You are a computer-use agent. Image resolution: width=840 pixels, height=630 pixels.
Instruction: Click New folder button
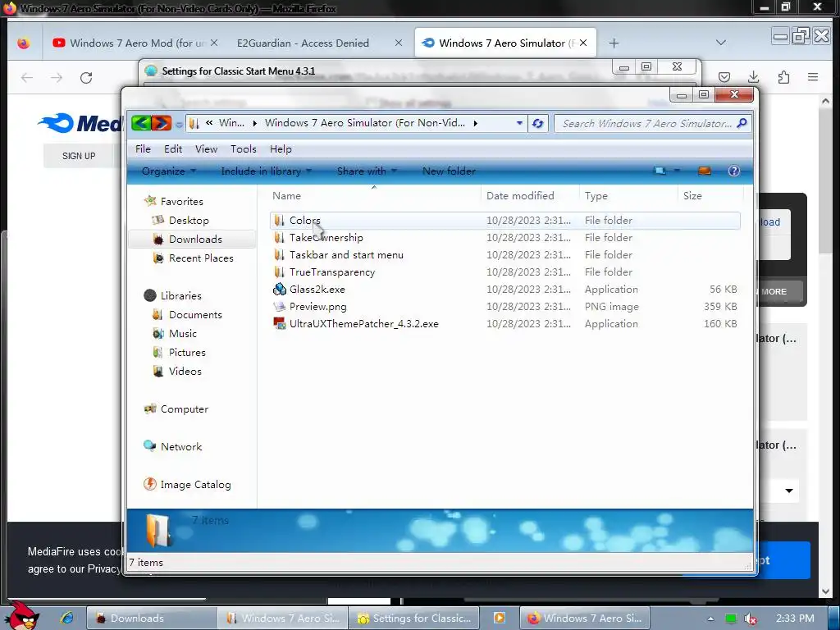pyautogui.click(x=449, y=171)
